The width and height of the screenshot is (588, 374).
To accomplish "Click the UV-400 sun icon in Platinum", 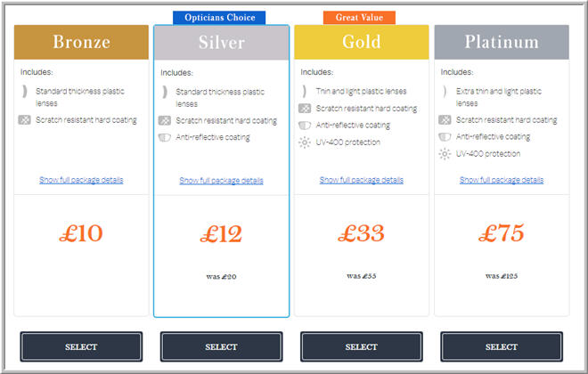I will 445,154.
